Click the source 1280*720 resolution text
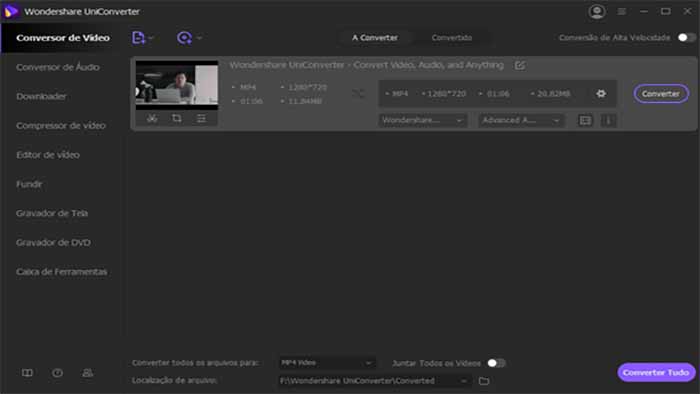Screen dimensions: 700x394 (307, 87)
